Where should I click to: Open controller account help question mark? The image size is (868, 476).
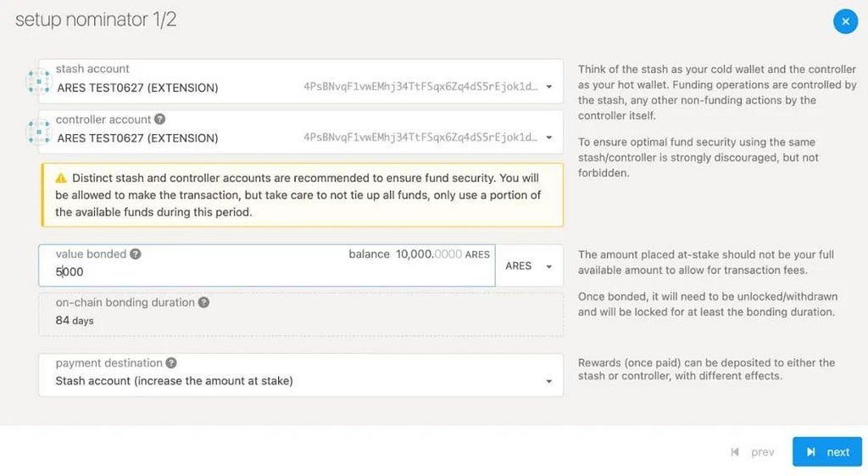[159, 119]
